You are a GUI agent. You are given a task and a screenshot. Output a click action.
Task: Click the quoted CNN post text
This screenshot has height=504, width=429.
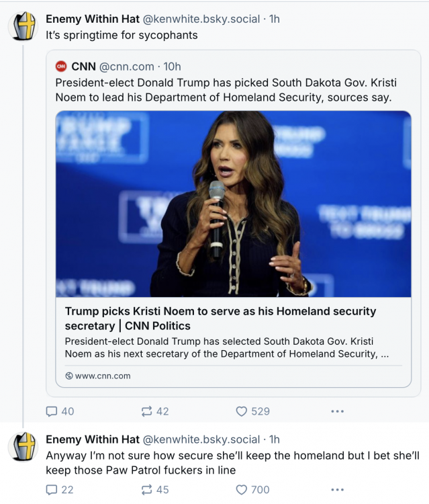(228, 90)
